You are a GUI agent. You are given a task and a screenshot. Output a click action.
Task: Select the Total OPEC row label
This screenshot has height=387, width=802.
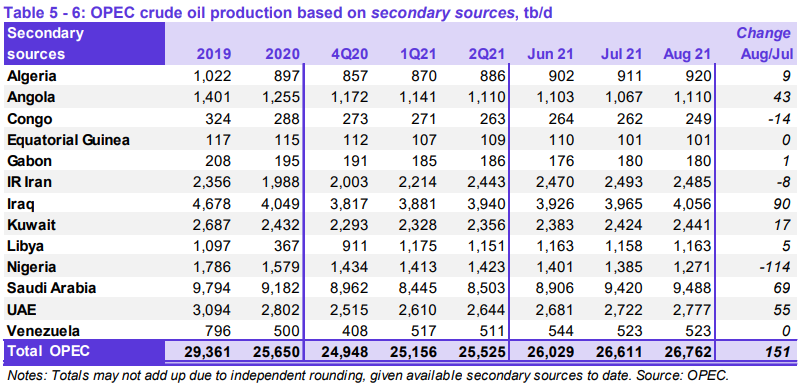[x=48, y=352]
